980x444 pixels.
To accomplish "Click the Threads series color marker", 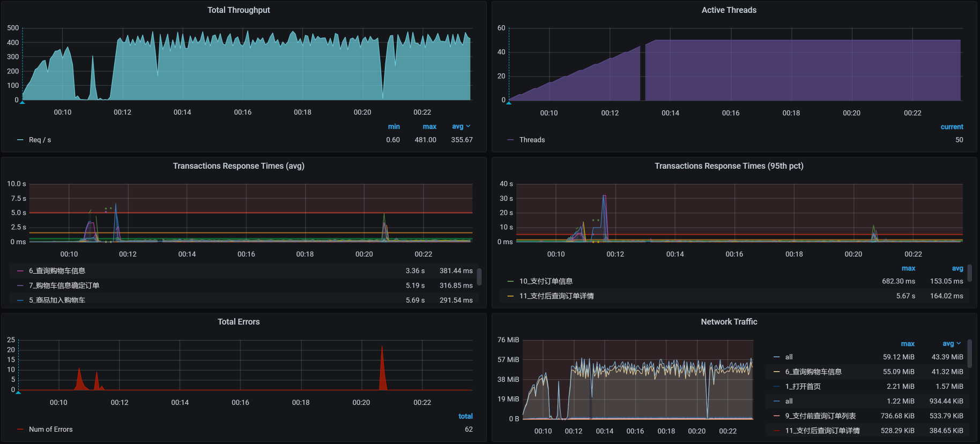I will [510, 140].
